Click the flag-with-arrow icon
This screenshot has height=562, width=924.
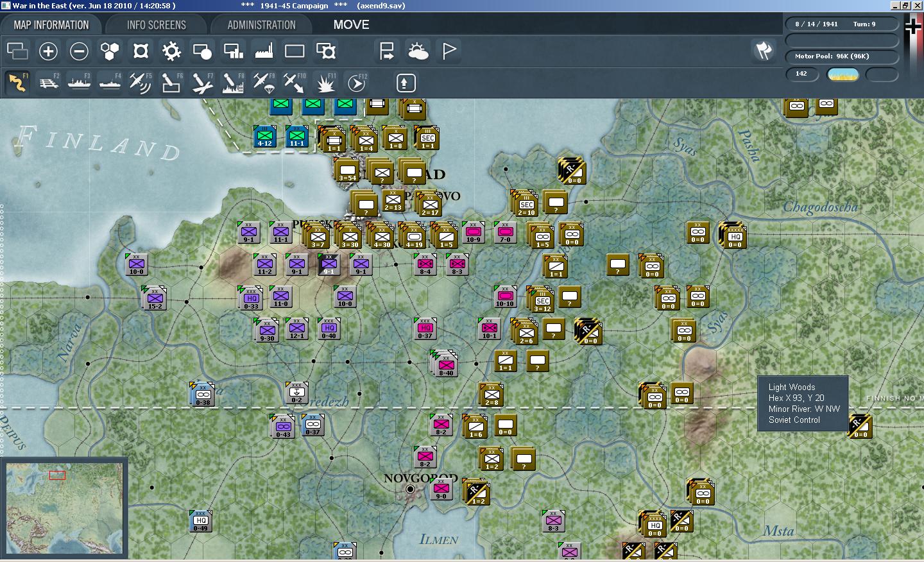387,51
